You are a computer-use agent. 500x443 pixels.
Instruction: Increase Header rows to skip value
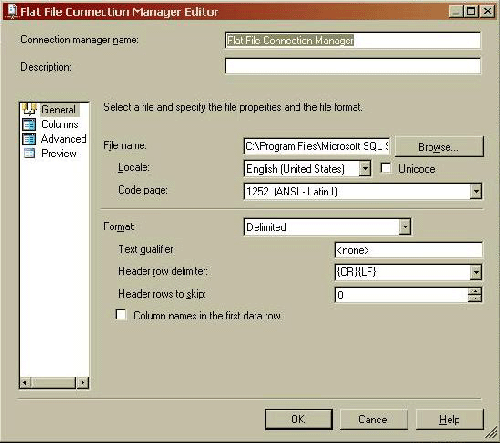(475, 291)
